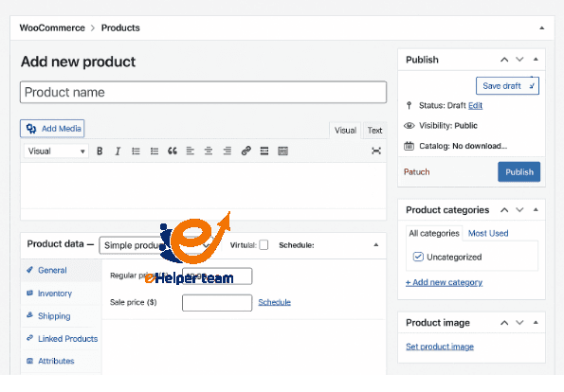Toggle the toolbar kitchen sink icon

coord(283,151)
